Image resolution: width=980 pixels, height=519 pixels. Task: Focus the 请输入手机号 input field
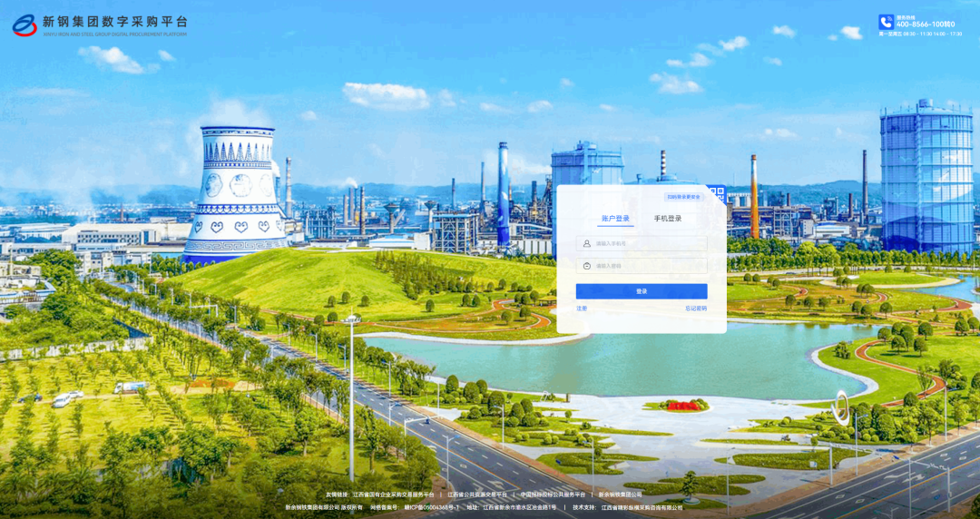pos(648,243)
